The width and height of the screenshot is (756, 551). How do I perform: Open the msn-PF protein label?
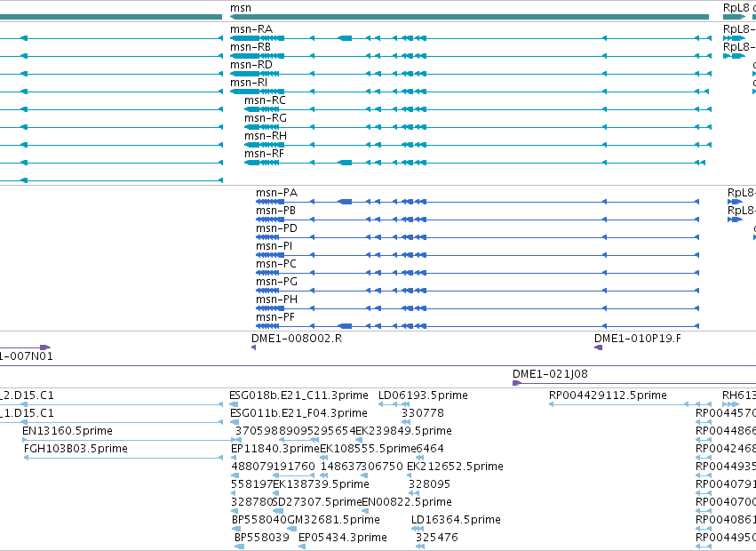[275, 317]
